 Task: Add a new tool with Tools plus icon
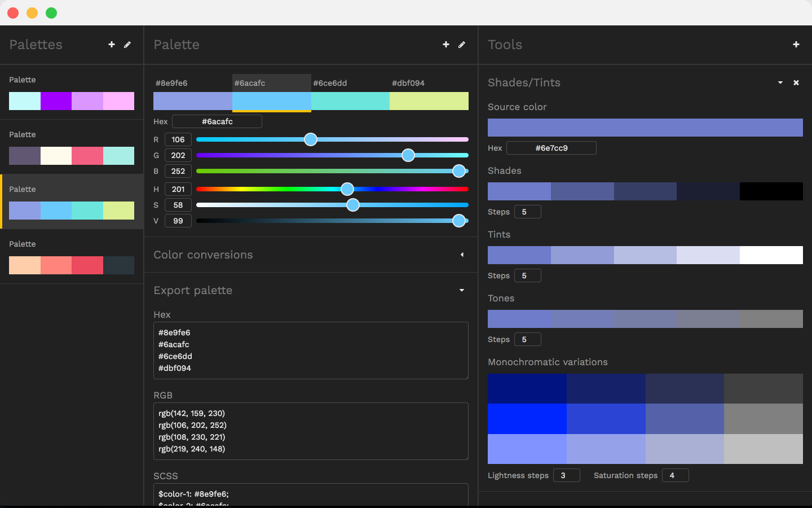(x=796, y=45)
